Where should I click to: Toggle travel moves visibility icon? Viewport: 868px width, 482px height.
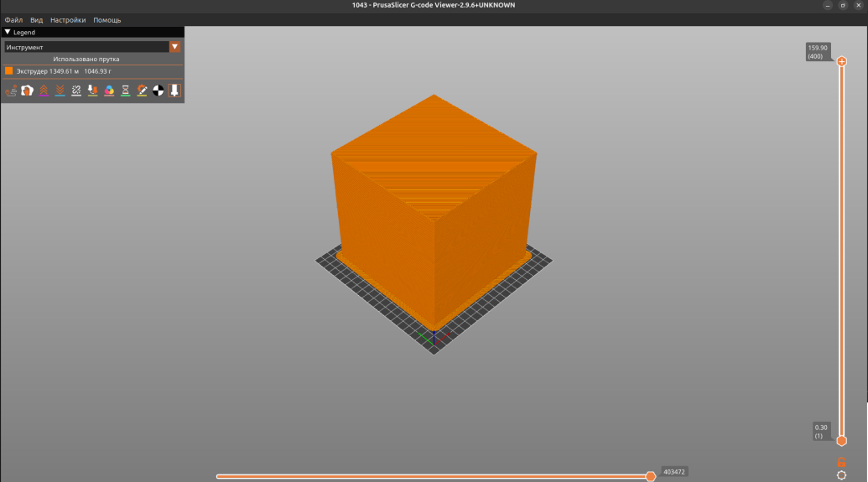[x=11, y=91]
